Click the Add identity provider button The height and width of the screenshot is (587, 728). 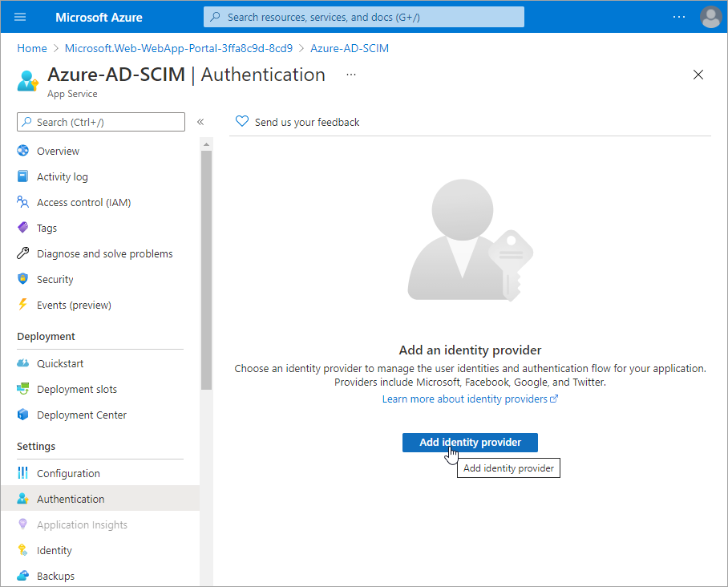[470, 443]
